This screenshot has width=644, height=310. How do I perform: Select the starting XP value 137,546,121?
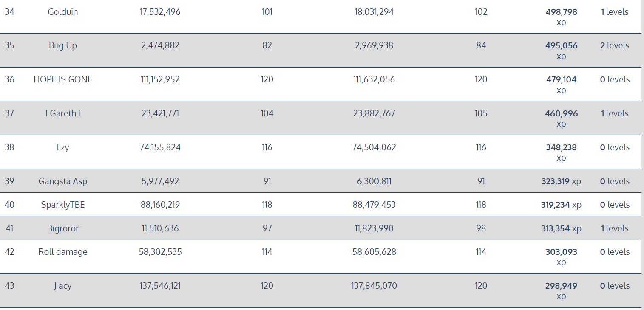(160, 286)
